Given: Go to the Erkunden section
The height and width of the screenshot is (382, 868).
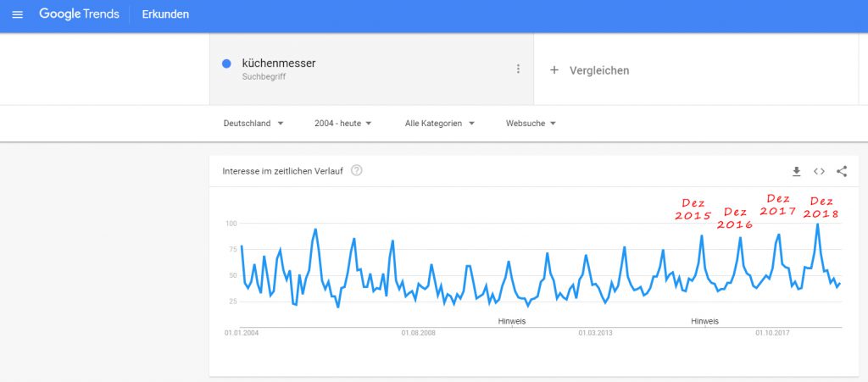Looking at the screenshot, I should (165, 14).
